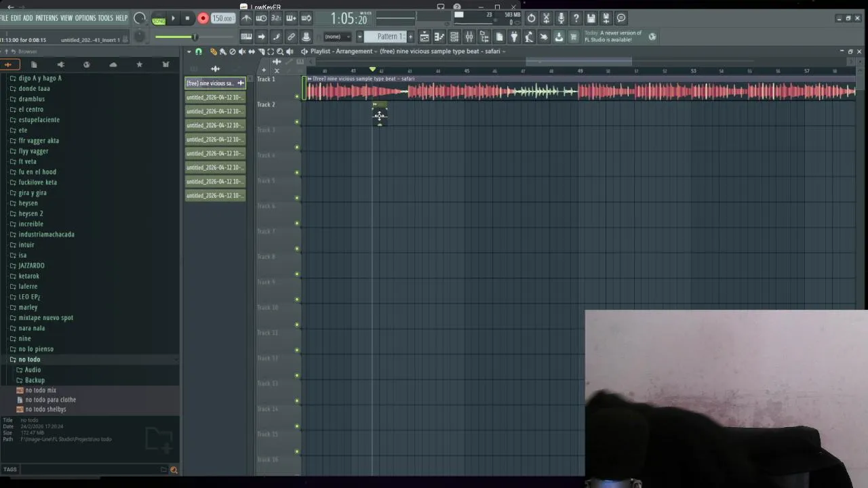Toggle typing keyboard to piano

click(246, 37)
